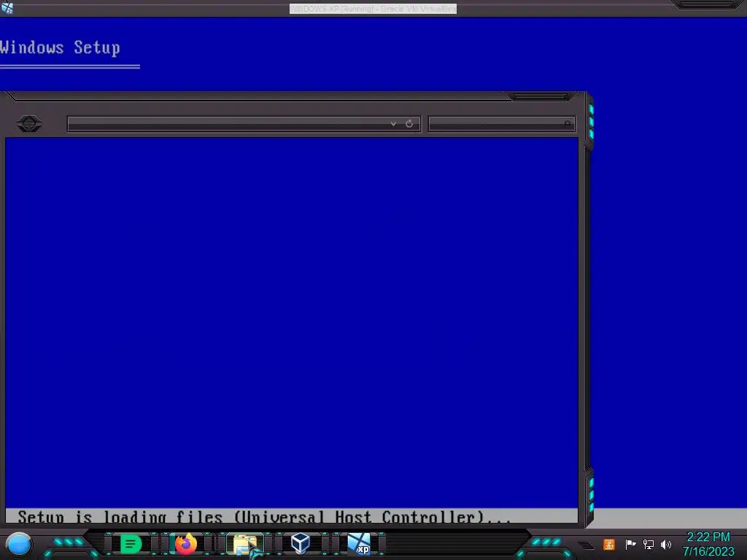The image size is (747, 560).
Task: Open the green notes app on taskbar
Action: (x=131, y=544)
